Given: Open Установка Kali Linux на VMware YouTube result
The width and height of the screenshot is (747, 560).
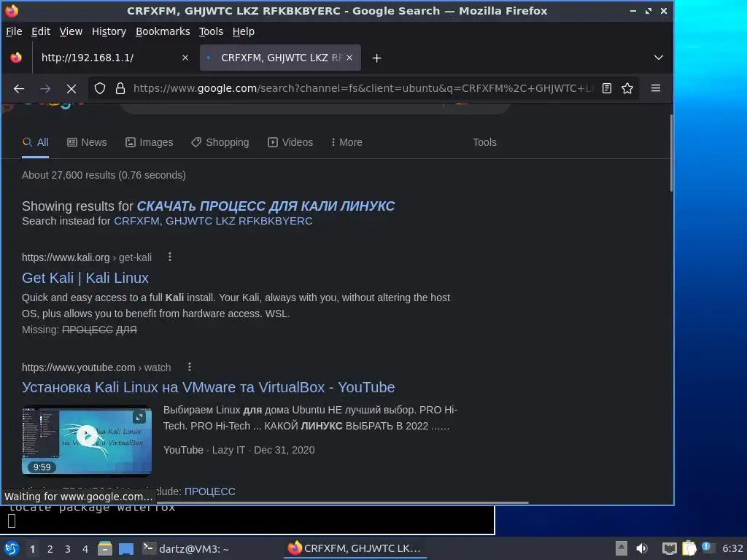Looking at the screenshot, I should [x=208, y=387].
